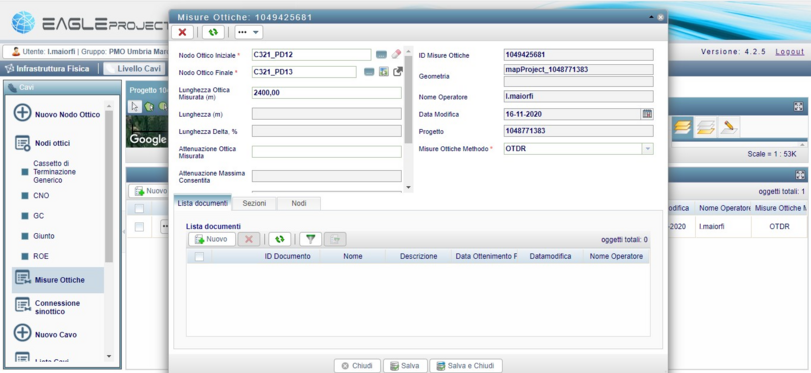Select Misure Ottiche in the sidebar
The image size is (811, 373).
pos(58,280)
